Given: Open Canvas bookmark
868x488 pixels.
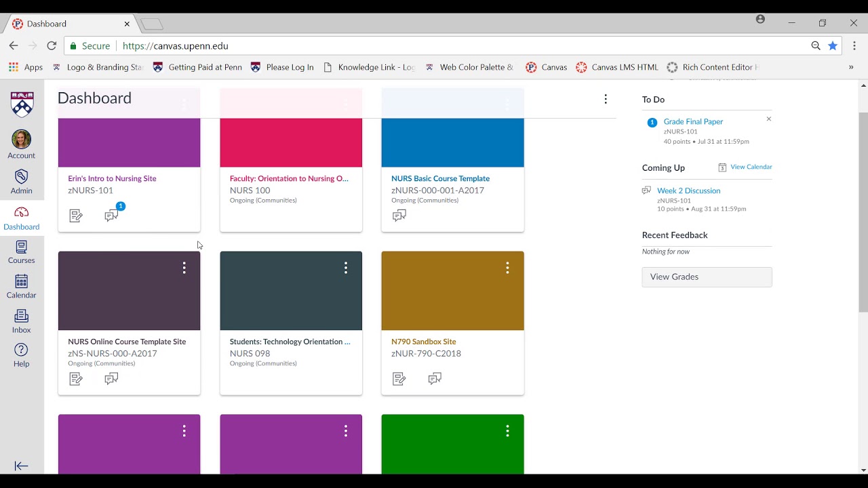Looking at the screenshot, I should [547, 67].
